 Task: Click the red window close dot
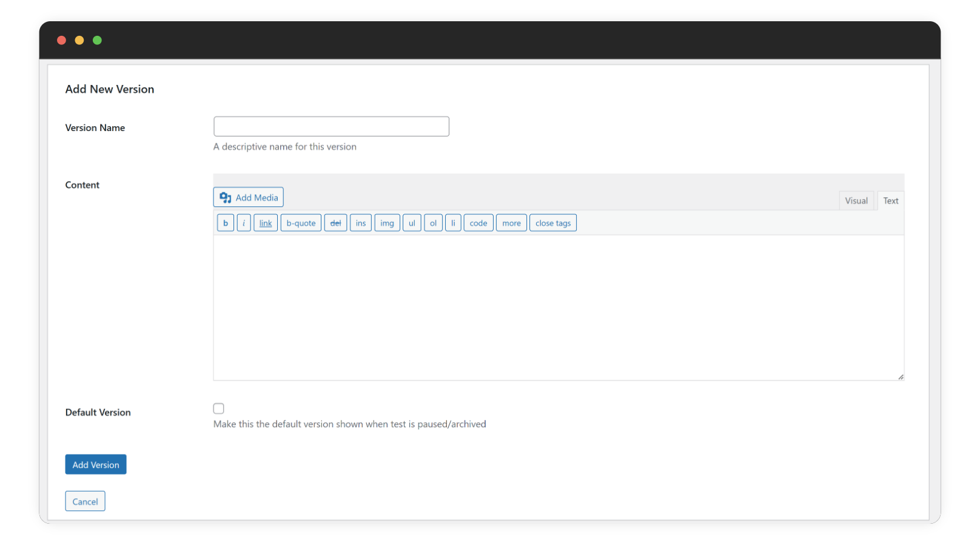point(61,40)
